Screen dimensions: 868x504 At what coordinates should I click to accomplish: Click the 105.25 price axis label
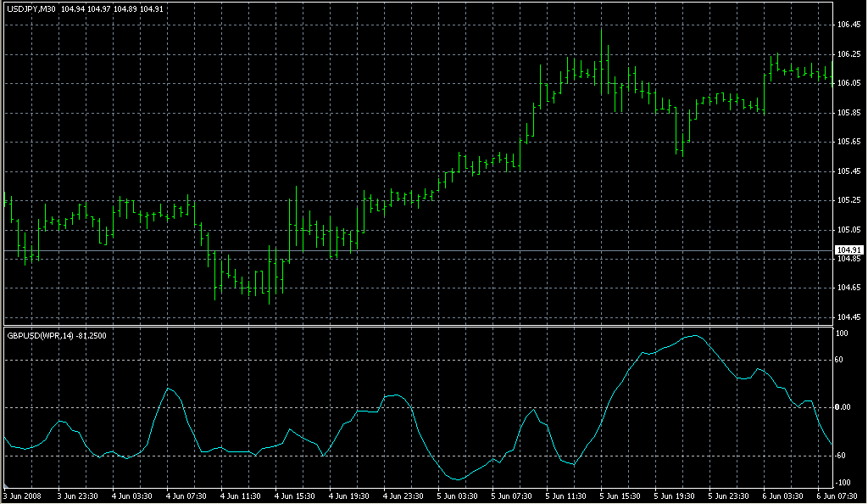click(x=849, y=200)
